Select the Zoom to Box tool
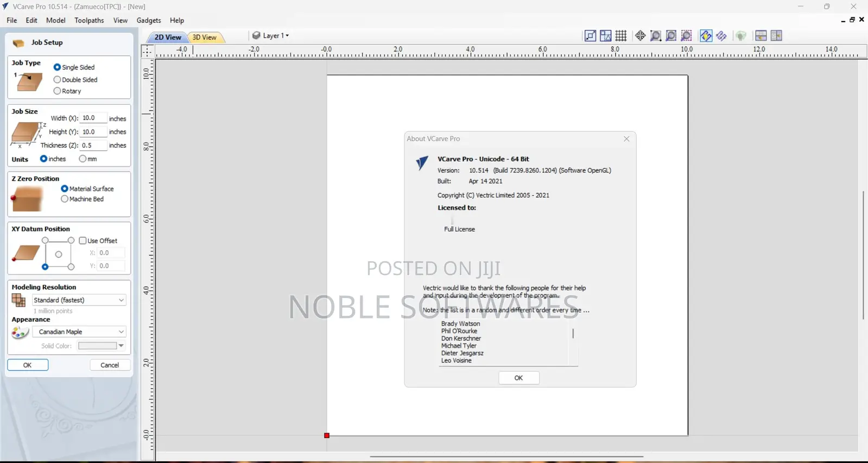Screen dimensions: 868x463 point(656,36)
